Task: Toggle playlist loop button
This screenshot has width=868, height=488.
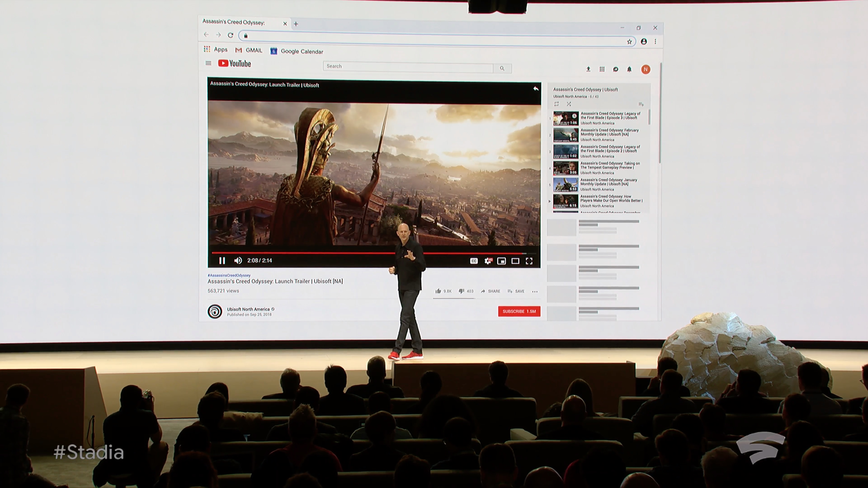Action: pyautogui.click(x=556, y=104)
